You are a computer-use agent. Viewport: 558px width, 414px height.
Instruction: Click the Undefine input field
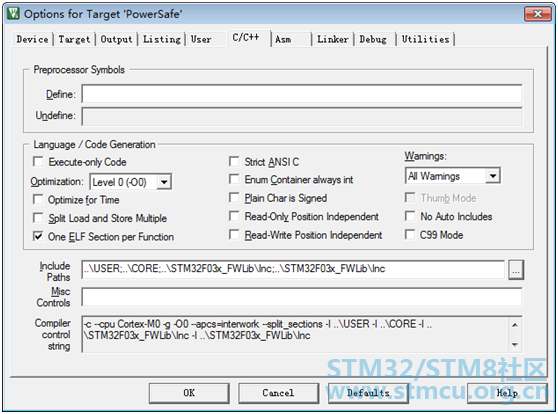coord(302,116)
